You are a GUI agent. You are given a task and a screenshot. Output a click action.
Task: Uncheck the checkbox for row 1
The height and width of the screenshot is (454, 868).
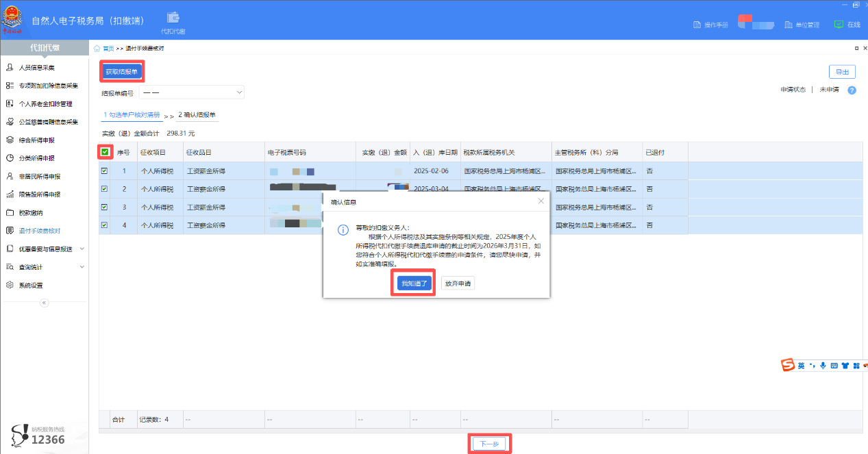(x=105, y=171)
